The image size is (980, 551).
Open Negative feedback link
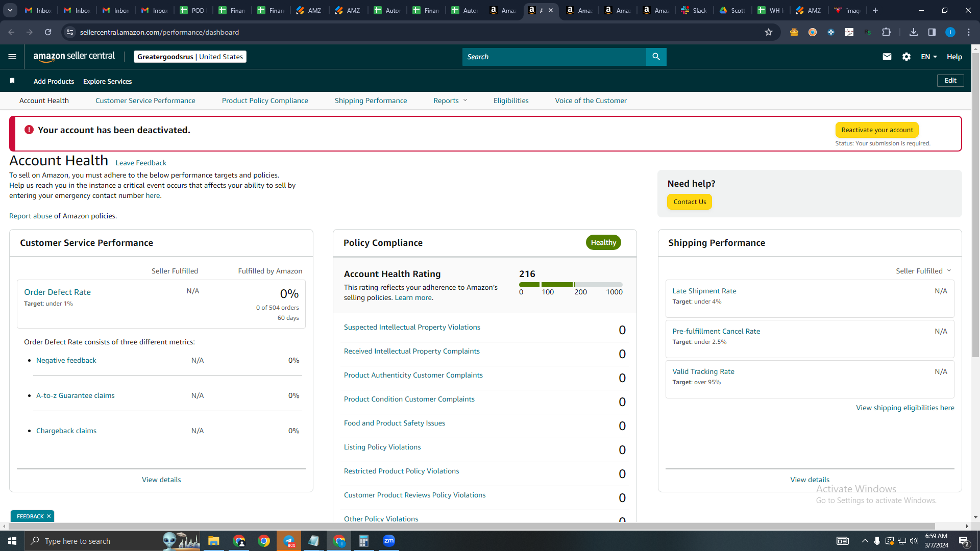tap(66, 360)
